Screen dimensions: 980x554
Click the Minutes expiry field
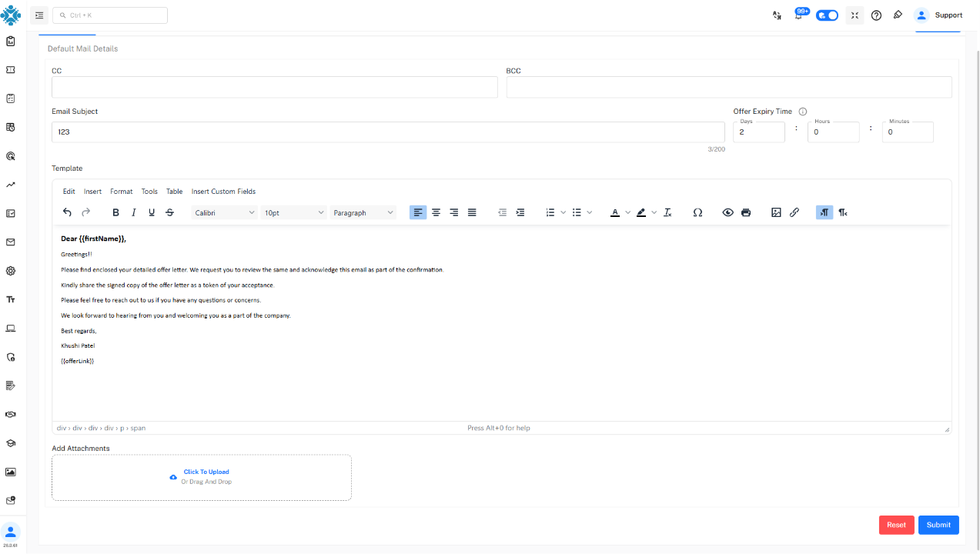[x=908, y=132]
